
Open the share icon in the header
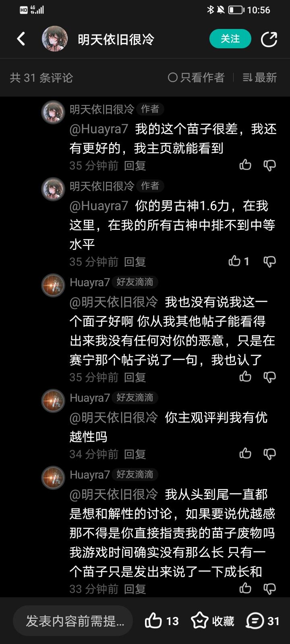point(269,39)
